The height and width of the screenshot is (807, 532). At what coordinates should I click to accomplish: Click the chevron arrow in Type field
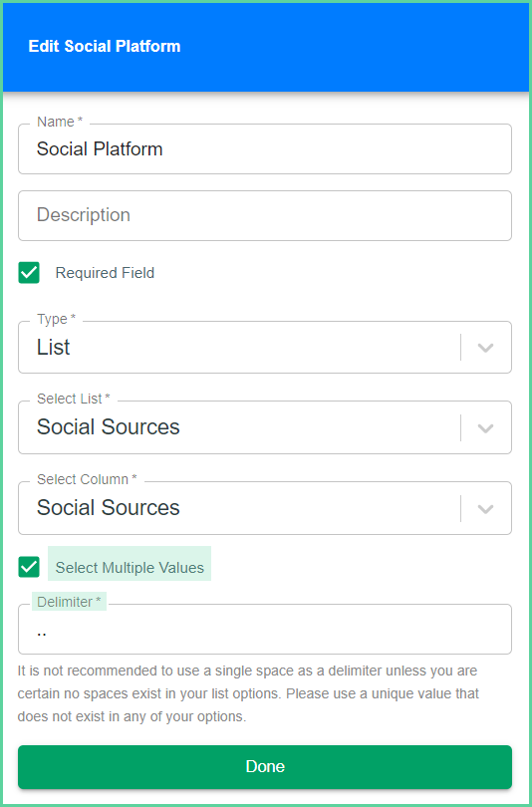tap(486, 348)
